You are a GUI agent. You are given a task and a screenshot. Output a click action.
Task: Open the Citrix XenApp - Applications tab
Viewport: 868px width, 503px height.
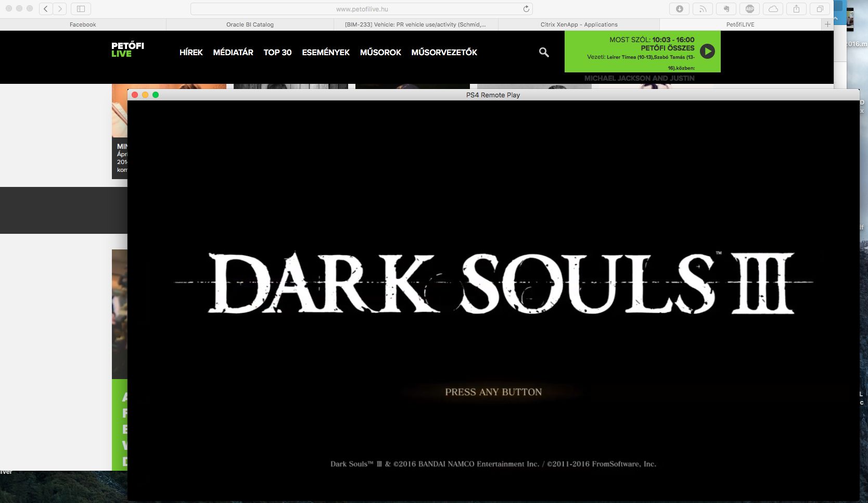(x=579, y=24)
